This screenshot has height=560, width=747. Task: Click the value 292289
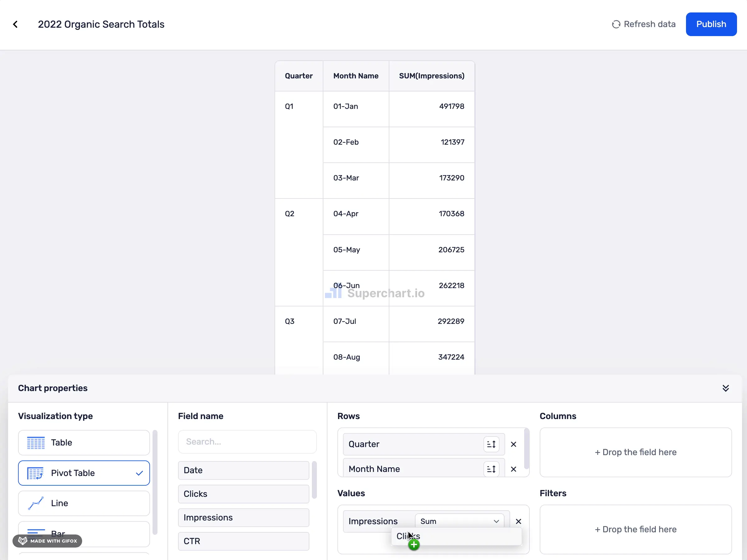(451, 321)
